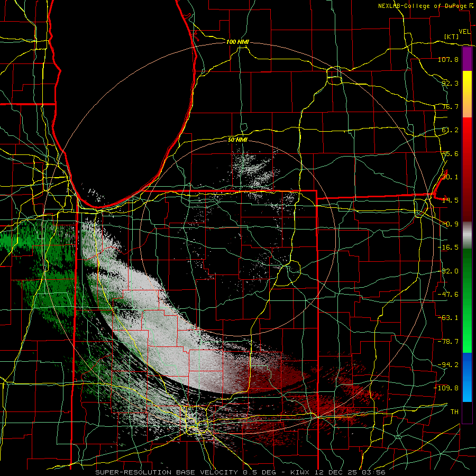Click the -0.9 scale value
The height and width of the screenshot is (476, 476).
point(450,224)
